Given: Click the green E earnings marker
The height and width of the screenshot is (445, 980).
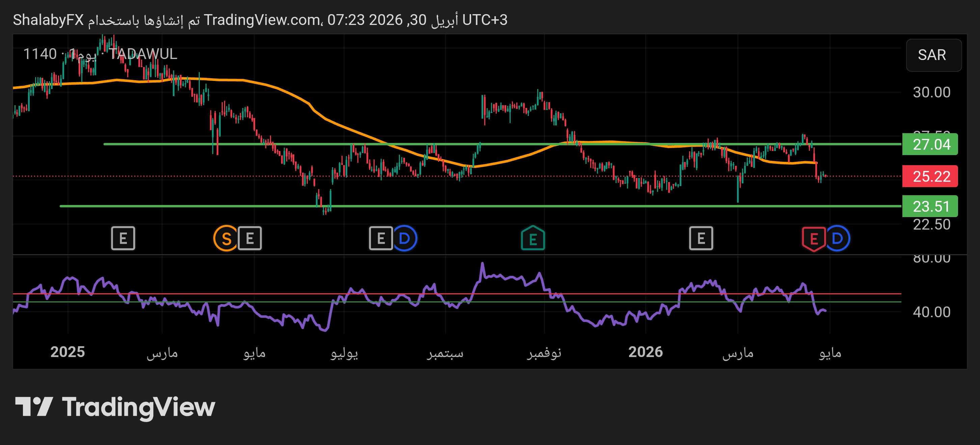Looking at the screenshot, I should [x=533, y=238].
